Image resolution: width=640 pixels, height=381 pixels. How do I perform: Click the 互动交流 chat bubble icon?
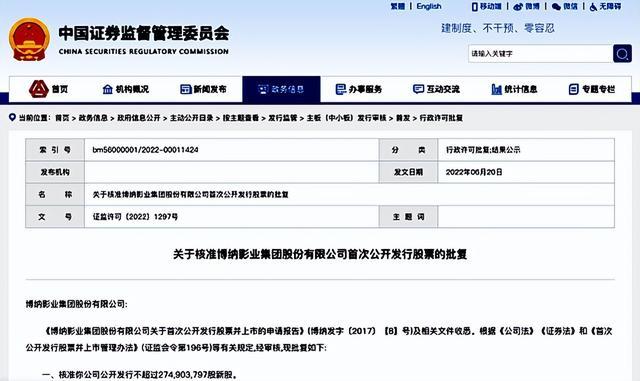(x=418, y=89)
